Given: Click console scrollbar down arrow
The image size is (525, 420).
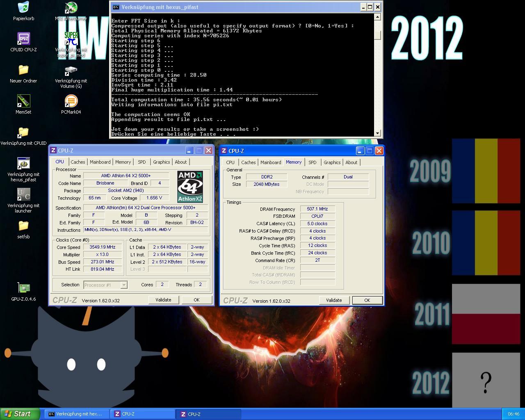Looking at the screenshot, I should tap(378, 133).
